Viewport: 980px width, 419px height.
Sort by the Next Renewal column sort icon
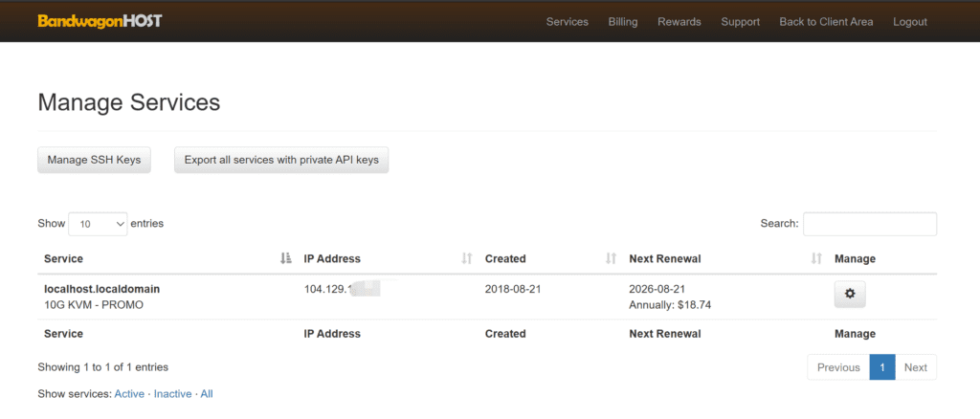point(816,258)
